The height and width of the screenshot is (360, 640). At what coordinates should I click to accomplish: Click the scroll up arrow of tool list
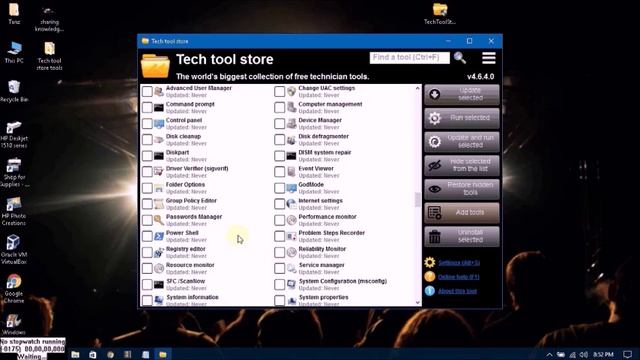(417, 88)
